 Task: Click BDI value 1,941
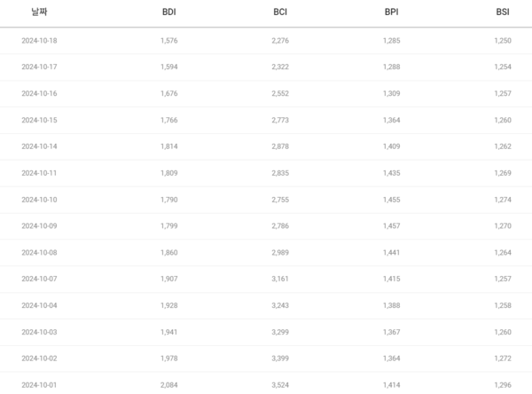coord(169,332)
